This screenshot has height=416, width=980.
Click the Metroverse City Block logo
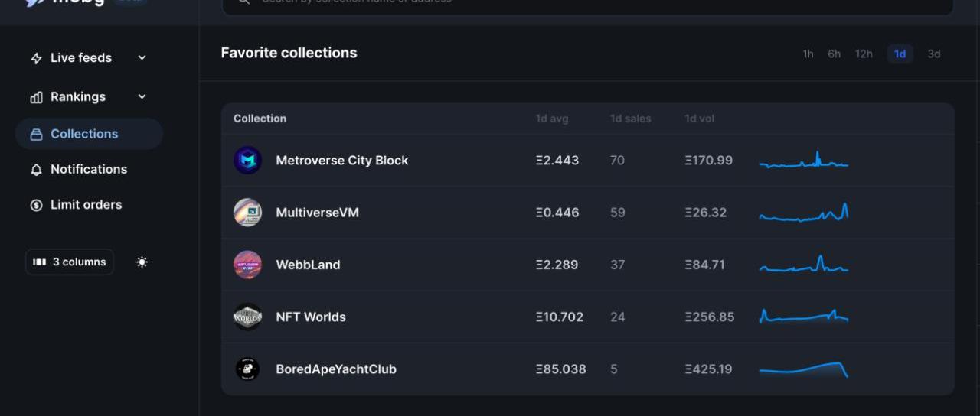click(247, 161)
